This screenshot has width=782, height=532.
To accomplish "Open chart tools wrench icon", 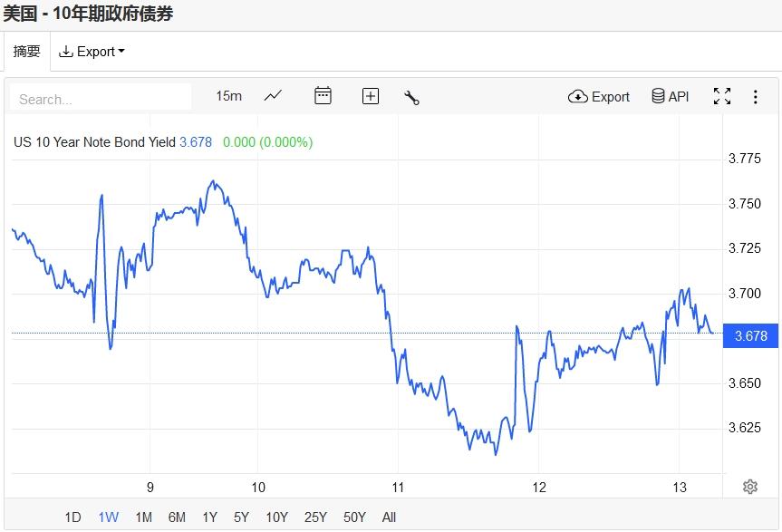I will point(411,97).
